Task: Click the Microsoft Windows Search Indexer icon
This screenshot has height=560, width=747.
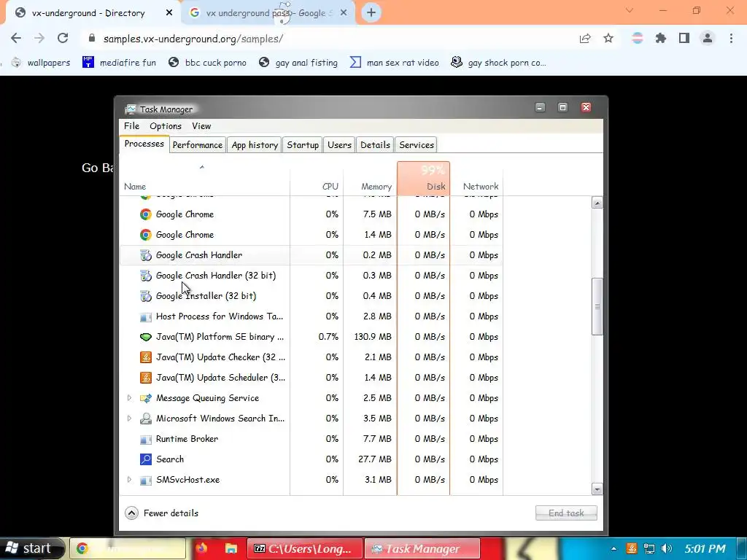Action: point(146,419)
